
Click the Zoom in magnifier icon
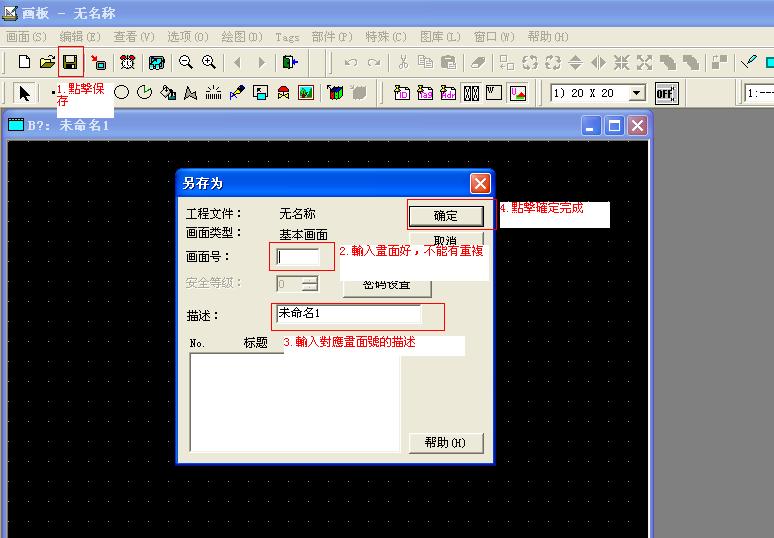[x=209, y=62]
